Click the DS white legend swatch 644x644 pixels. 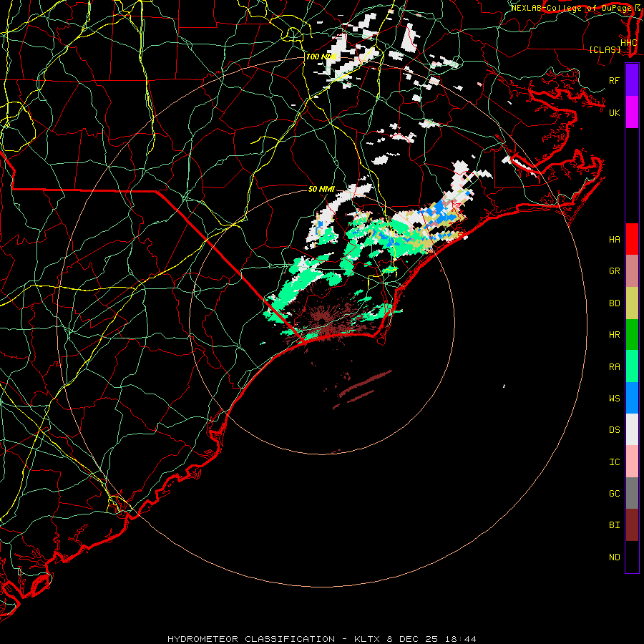632,429
